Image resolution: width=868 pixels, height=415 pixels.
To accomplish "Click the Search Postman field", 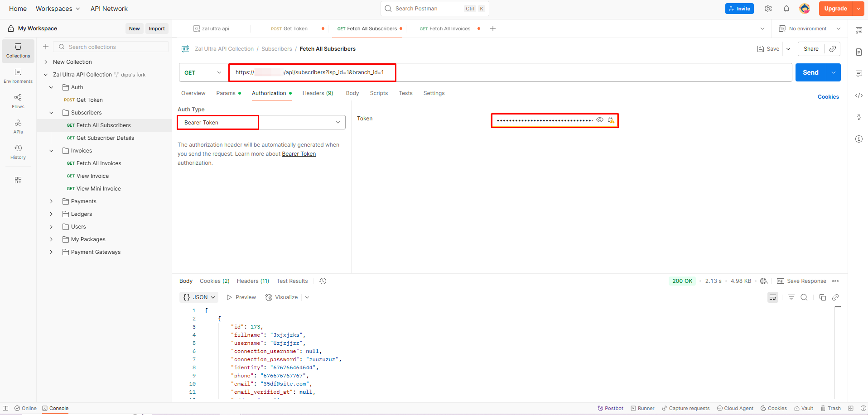I will [x=435, y=9].
